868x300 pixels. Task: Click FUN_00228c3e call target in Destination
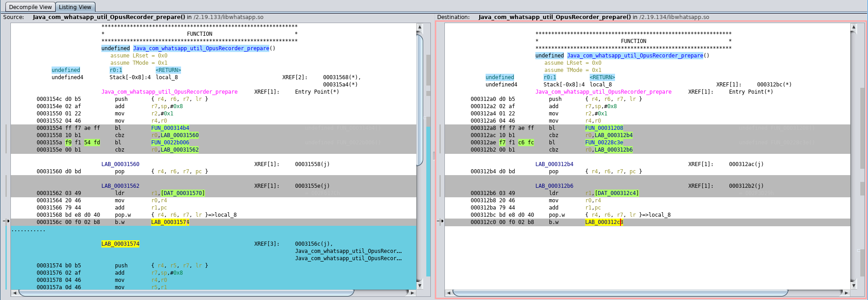pos(604,143)
